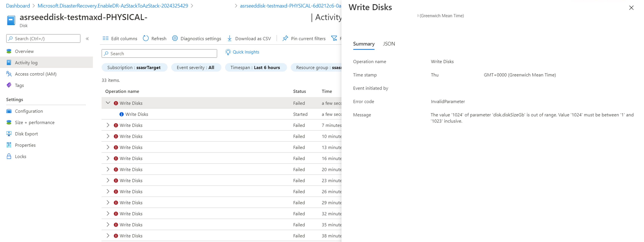The width and height of the screenshot is (644, 242).
Task: Click Download as CSV arrow icon
Action: tap(229, 38)
